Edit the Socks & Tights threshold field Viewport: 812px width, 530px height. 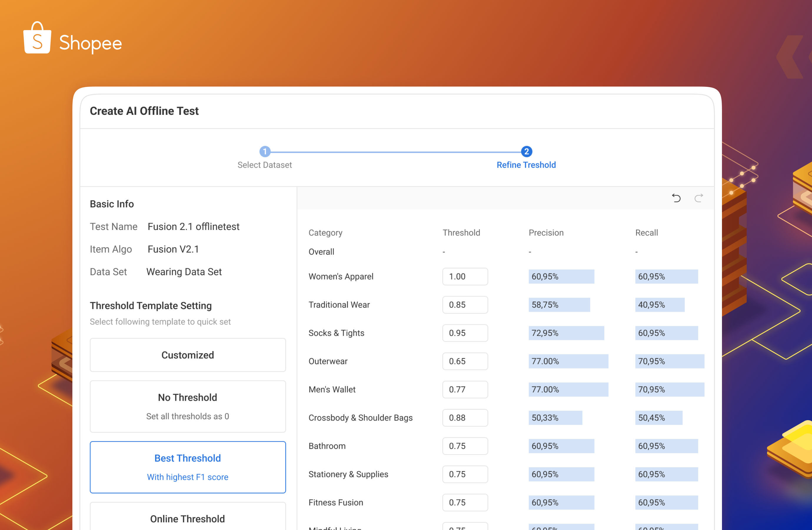coord(465,333)
